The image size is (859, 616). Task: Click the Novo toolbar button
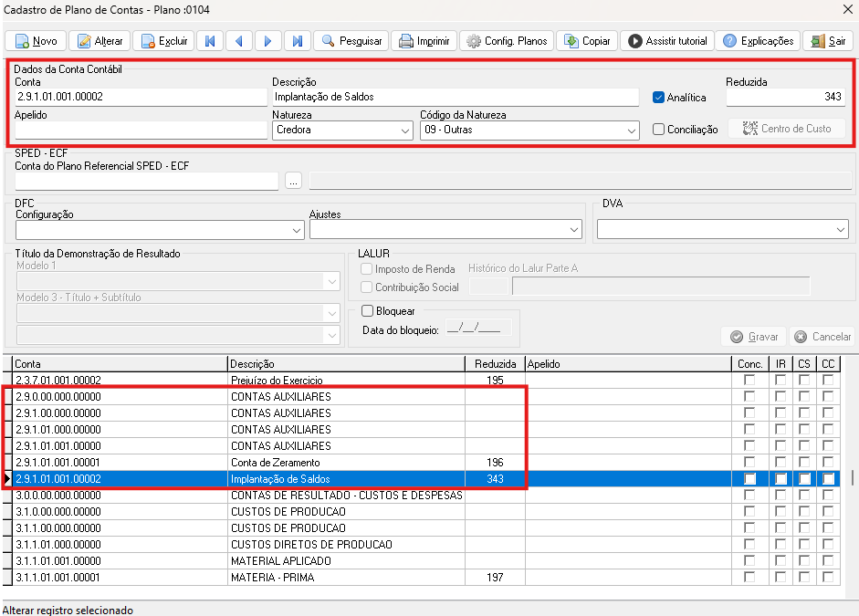[36, 41]
